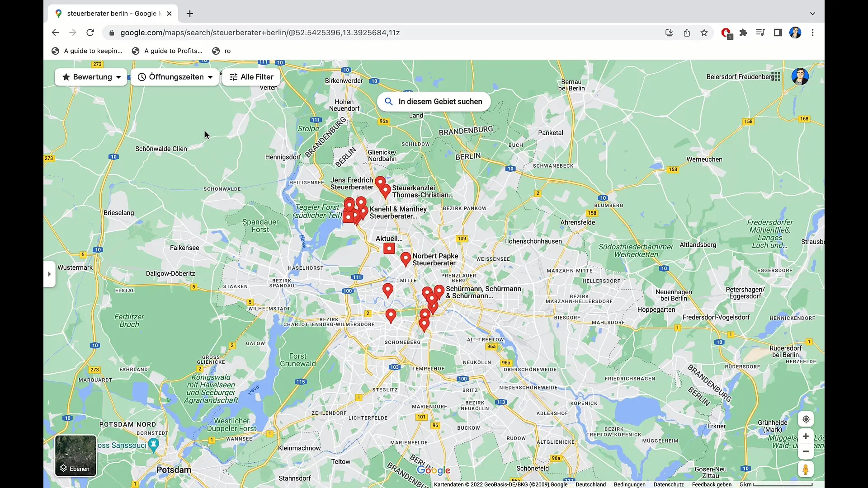This screenshot has width=868, height=488.
Task: Open the Bedingungen terms link
Action: [x=630, y=484]
